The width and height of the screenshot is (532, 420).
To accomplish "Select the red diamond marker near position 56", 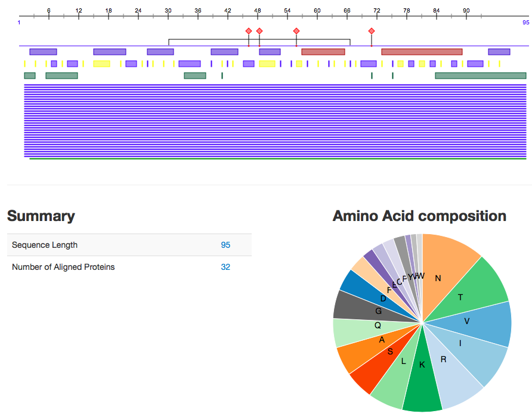I will (296, 31).
